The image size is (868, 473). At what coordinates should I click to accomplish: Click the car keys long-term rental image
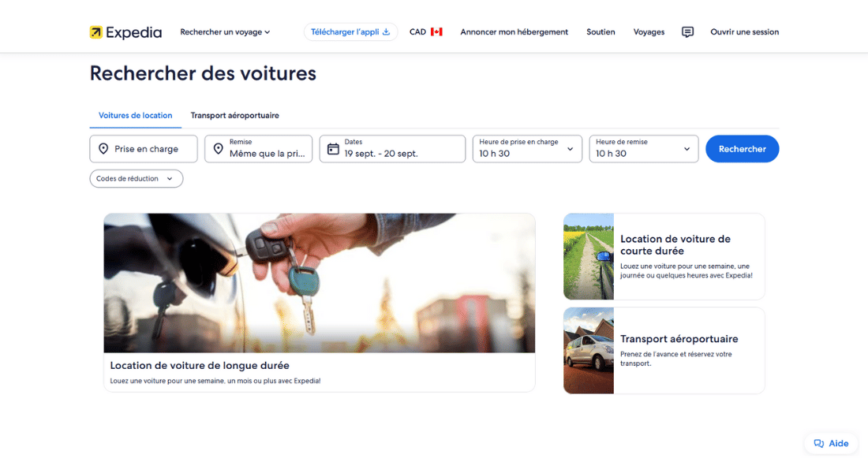tap(319, 282)
